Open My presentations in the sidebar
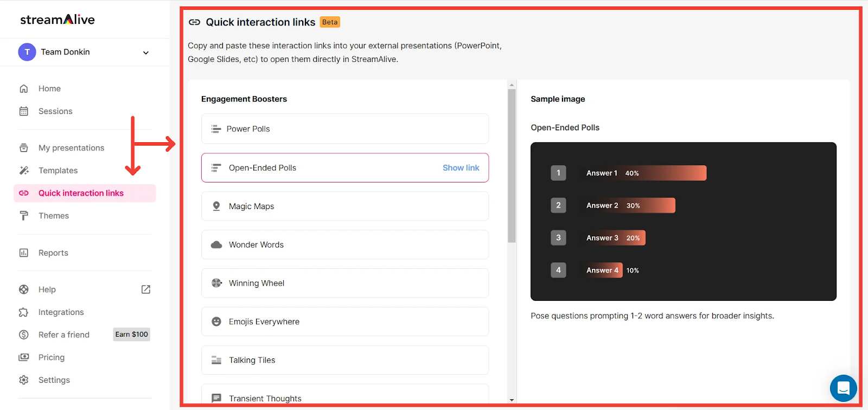Image resolution: width=868 pixels, height=410 pixels. (x=71, y=148)
